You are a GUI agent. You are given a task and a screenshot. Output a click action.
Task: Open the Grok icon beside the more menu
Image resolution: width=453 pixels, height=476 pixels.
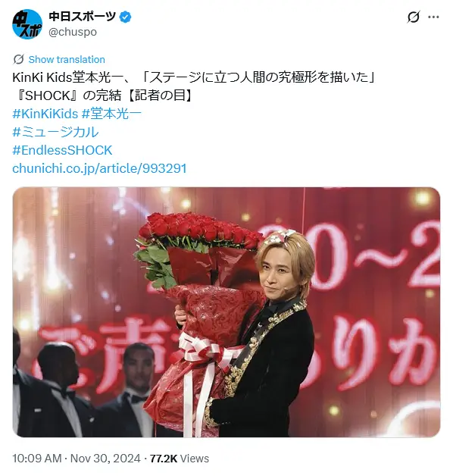click(414, 17)
